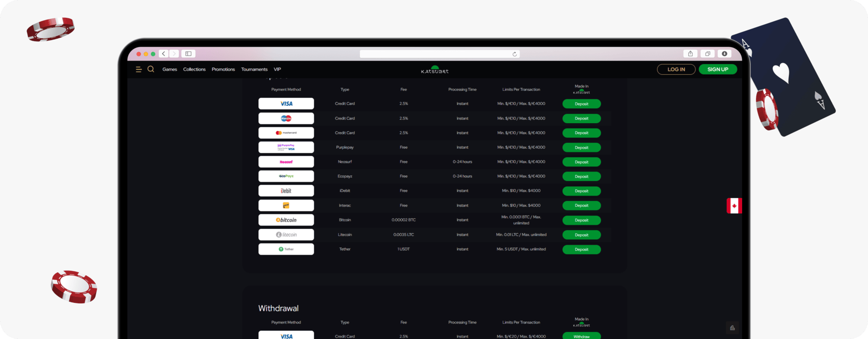Click the iDebit payment logo

click(286, 191)
